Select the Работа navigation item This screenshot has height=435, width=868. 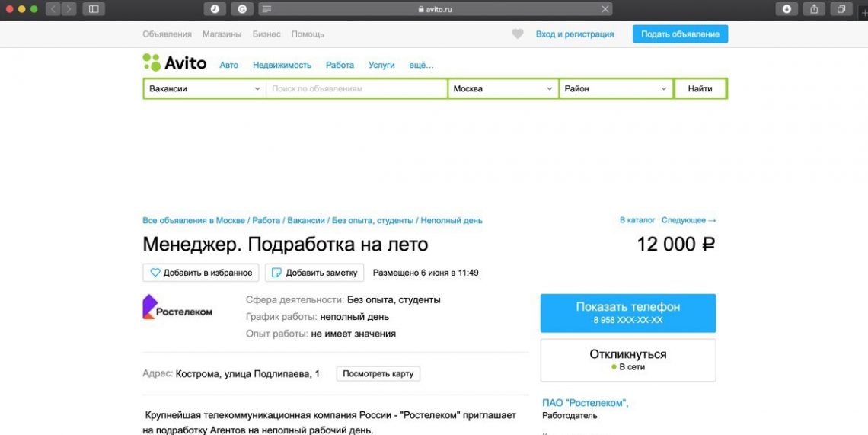tap(340, 66)
